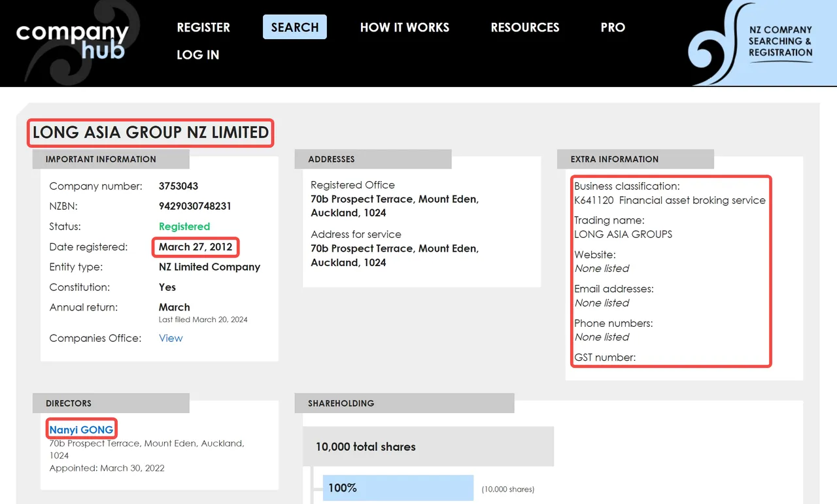Click the SHAREHOLDING section header

pyautogui.click(x=405, y=403)
